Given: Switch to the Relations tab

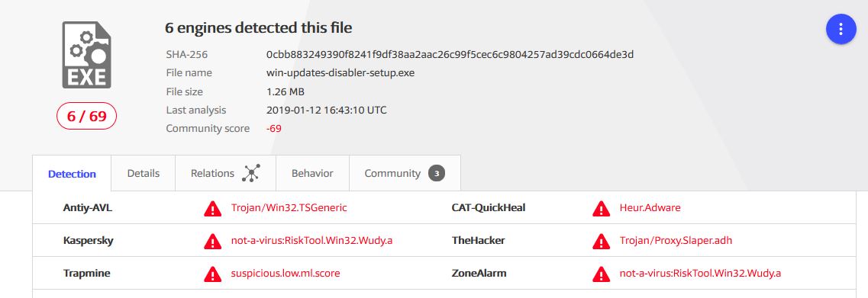Looking at the screenshot, I should 225,173.
